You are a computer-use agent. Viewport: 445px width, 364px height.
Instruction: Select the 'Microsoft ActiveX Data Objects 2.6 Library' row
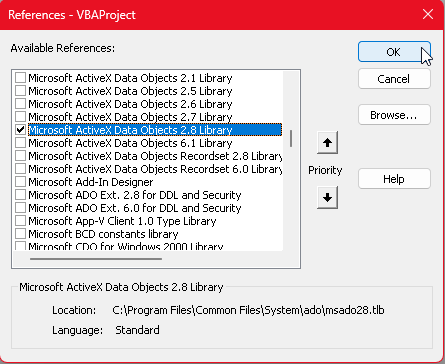click(130, 104)
